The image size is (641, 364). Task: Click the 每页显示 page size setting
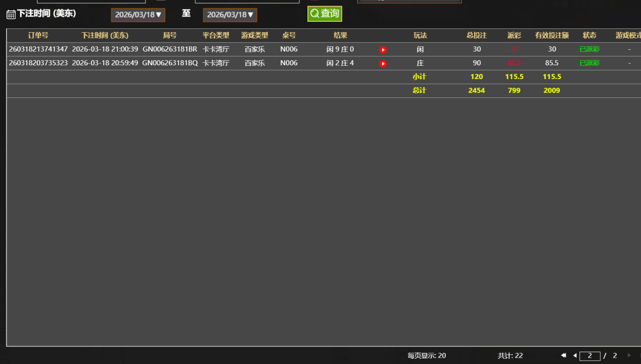[x=426, y=355]
